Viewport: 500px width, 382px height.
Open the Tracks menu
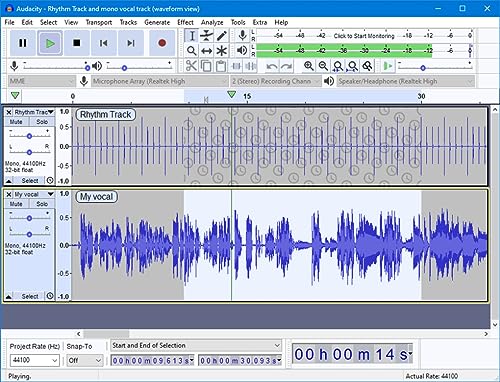point(128,23)
